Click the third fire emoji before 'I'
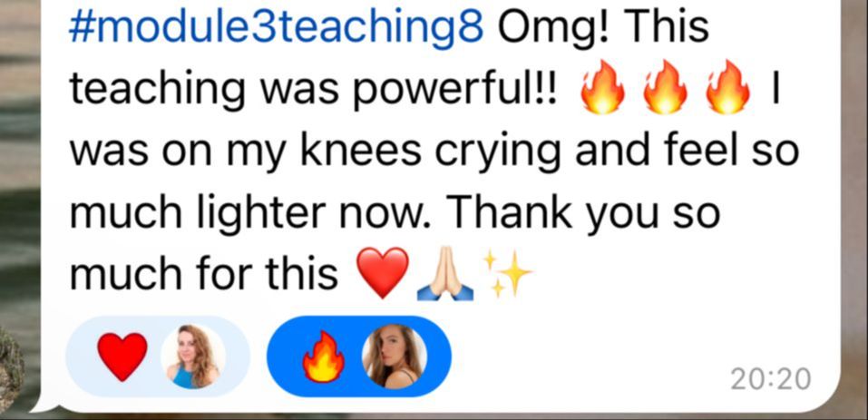 click(728, 87)
